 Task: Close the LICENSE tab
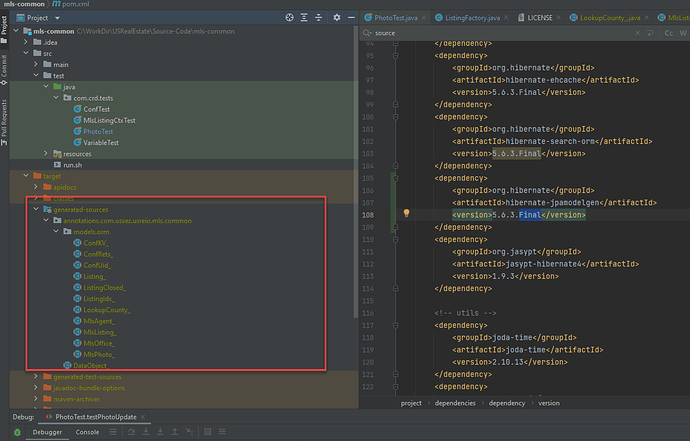pyautogui.click(x=558, y=18)
